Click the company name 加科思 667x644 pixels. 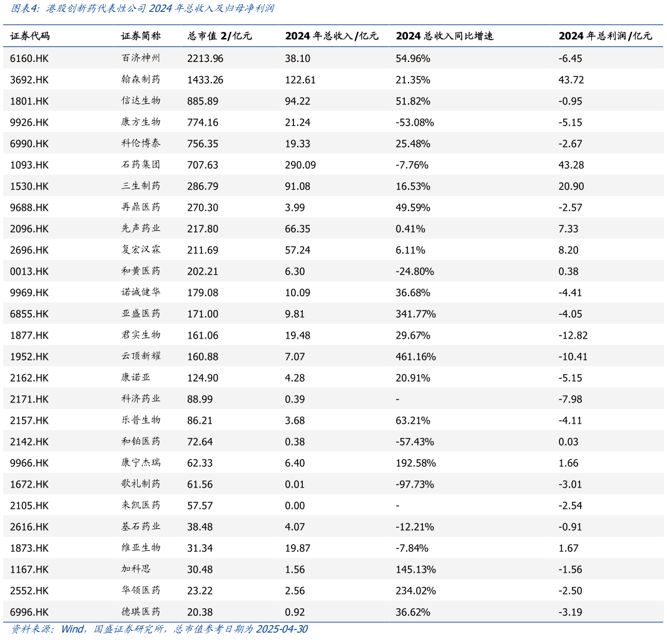click(x=136, y=569)
